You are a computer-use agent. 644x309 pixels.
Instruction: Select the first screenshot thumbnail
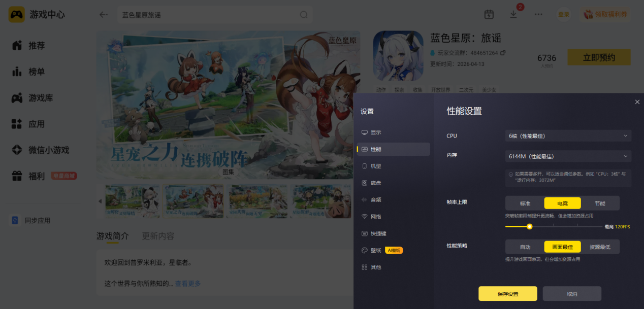coord(132,201)
